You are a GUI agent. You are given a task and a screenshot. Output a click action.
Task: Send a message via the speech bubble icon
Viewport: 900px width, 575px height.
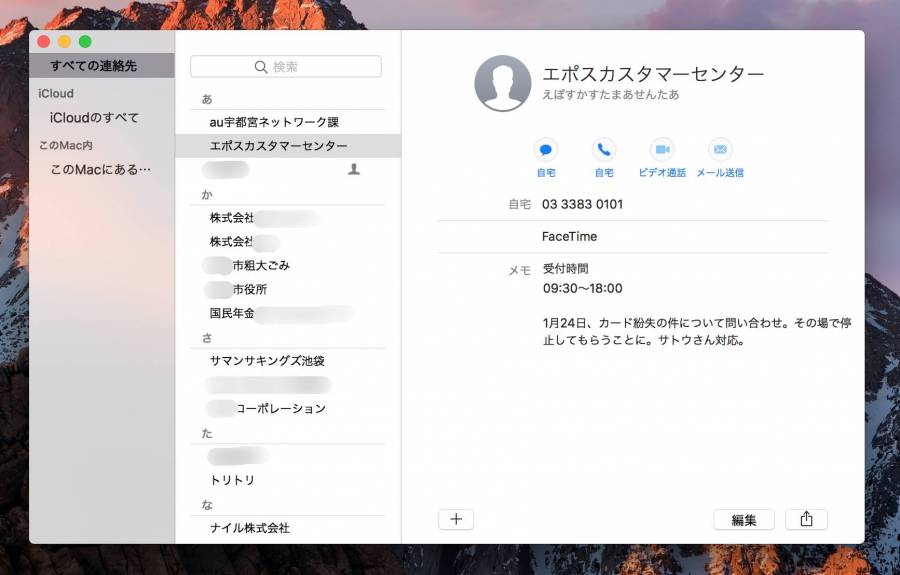(545, 150)
